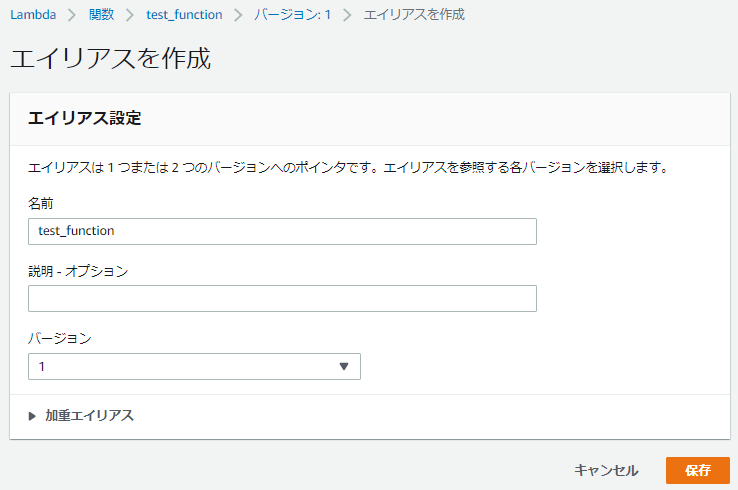
Task: Click the エイリアスを作成 breadcrumb item
Action: pos(413,15)
